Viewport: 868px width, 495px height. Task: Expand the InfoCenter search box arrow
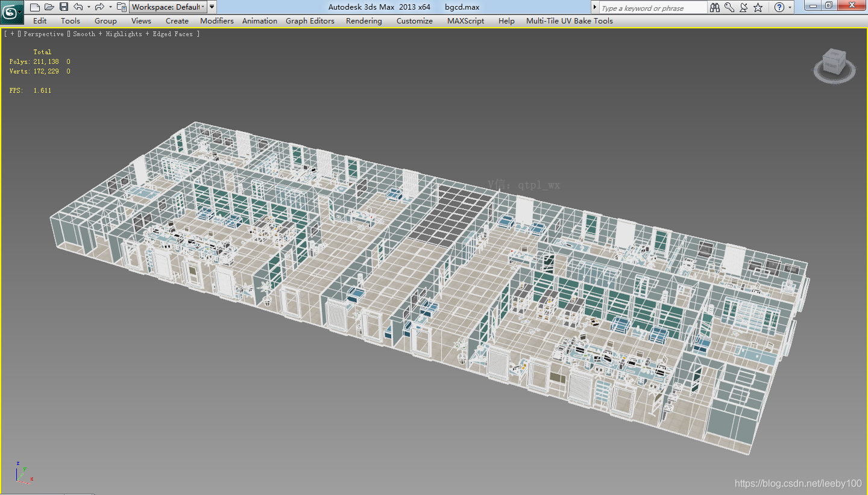point(595,8)
